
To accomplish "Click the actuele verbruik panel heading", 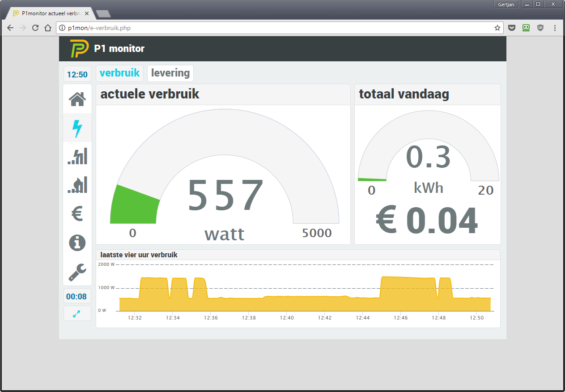I will pos(150,94).
